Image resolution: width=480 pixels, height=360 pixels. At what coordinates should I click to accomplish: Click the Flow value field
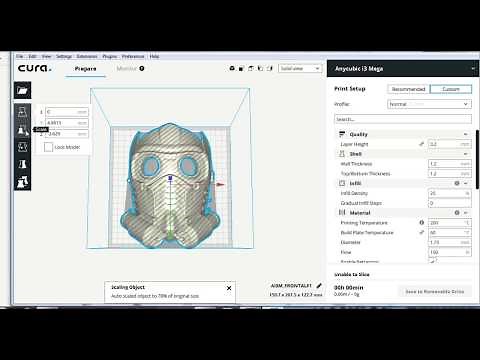[449, 252]
